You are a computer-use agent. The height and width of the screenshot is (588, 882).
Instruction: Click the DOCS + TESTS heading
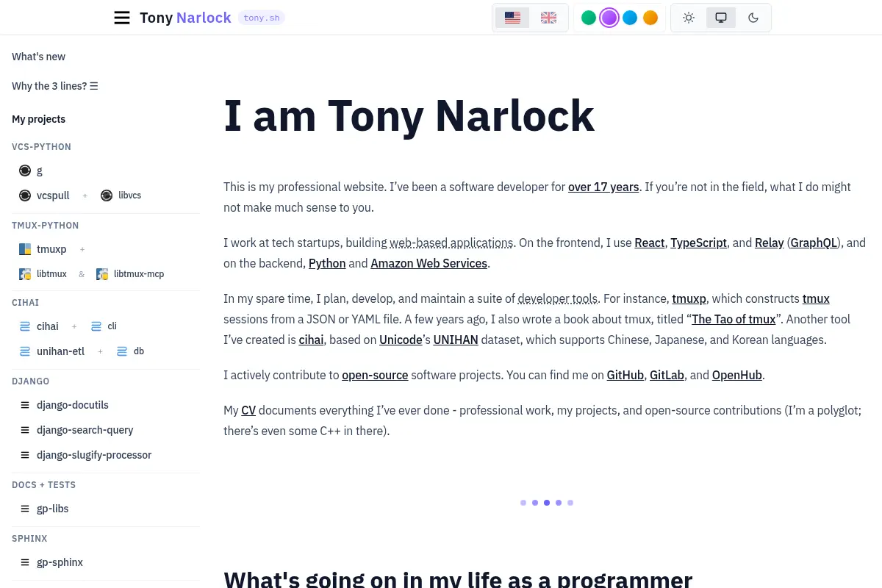[43, 485]
